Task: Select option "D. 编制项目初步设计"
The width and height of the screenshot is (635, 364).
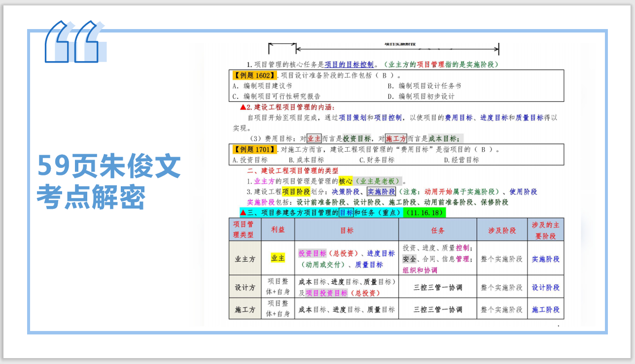Action: pyautogui.click(x=421, y=97)
